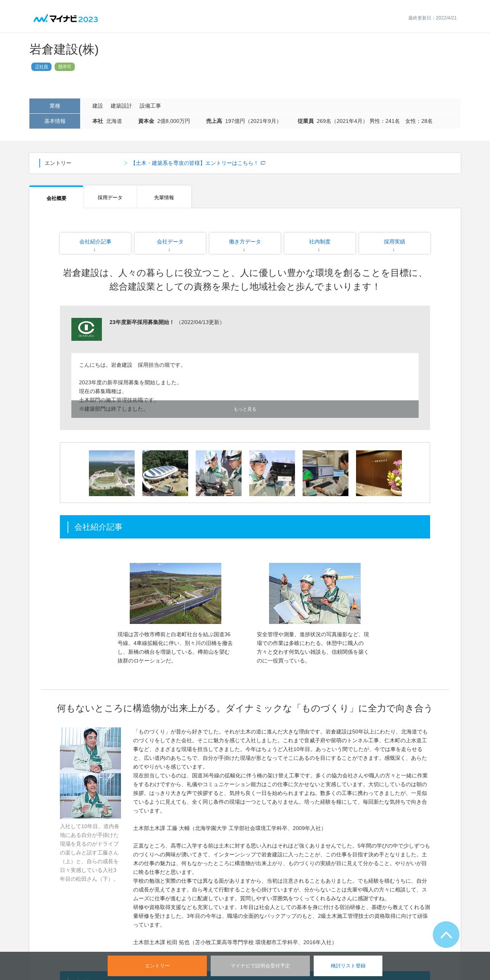Click the 基本情報 row label

coord(55,121)
